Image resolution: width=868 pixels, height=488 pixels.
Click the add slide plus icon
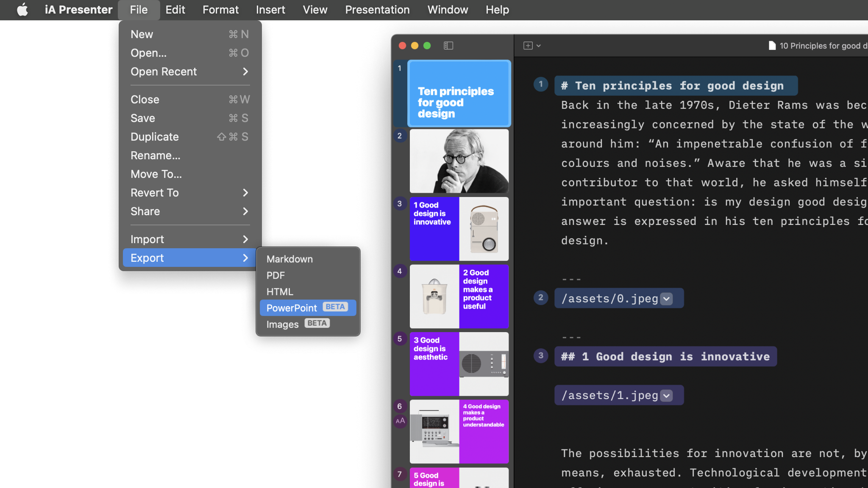click(x=528, y=45)
